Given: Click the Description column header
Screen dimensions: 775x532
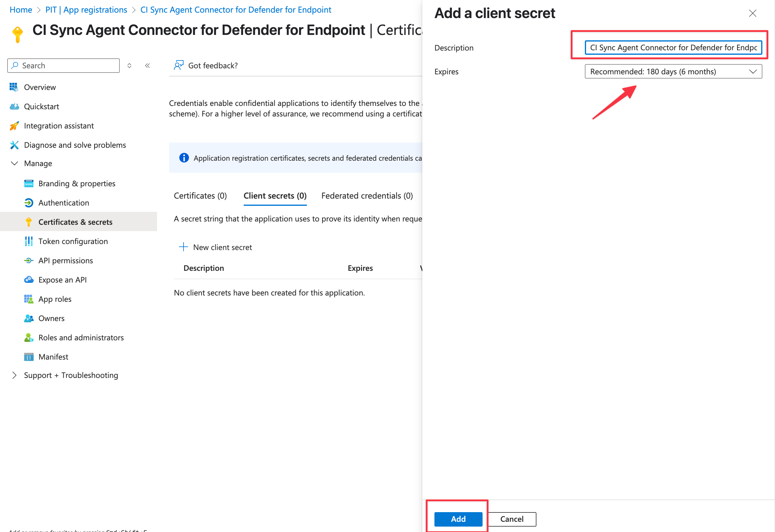Looking at the screenshot, I should [203, 268].
